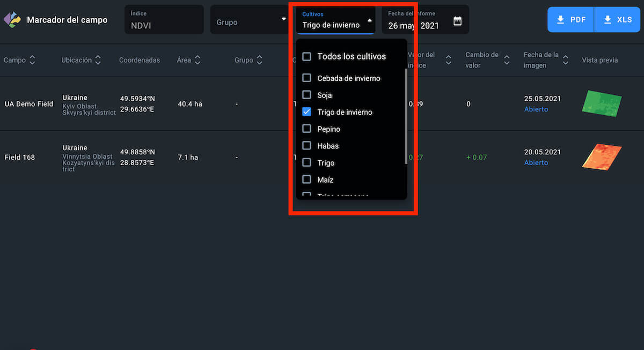Image resolution: width=644 pixels, height=350 pixels.
Task: Tick the Cebada de invierno checkbox
Action: [306, 78]
